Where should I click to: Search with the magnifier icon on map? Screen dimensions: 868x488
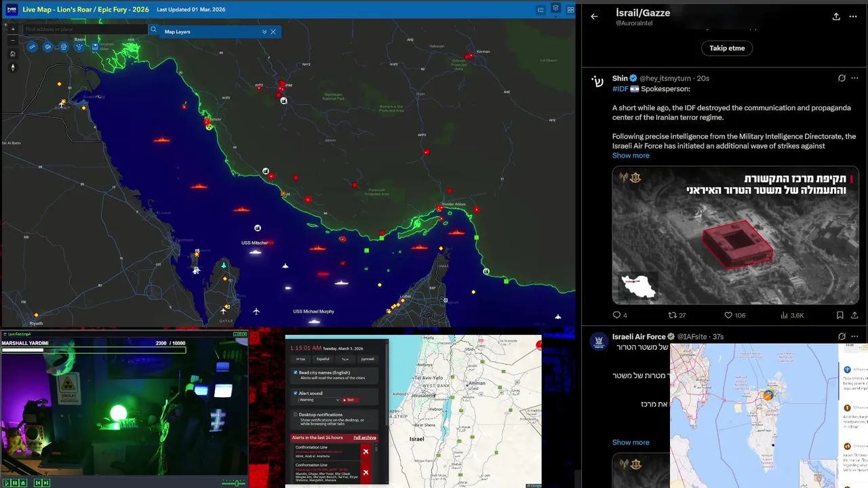154,29
